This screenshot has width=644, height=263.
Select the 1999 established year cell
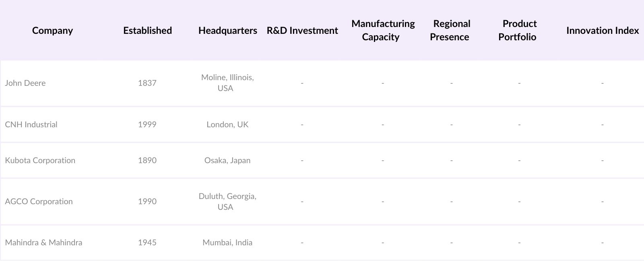(x=147, y=124)
